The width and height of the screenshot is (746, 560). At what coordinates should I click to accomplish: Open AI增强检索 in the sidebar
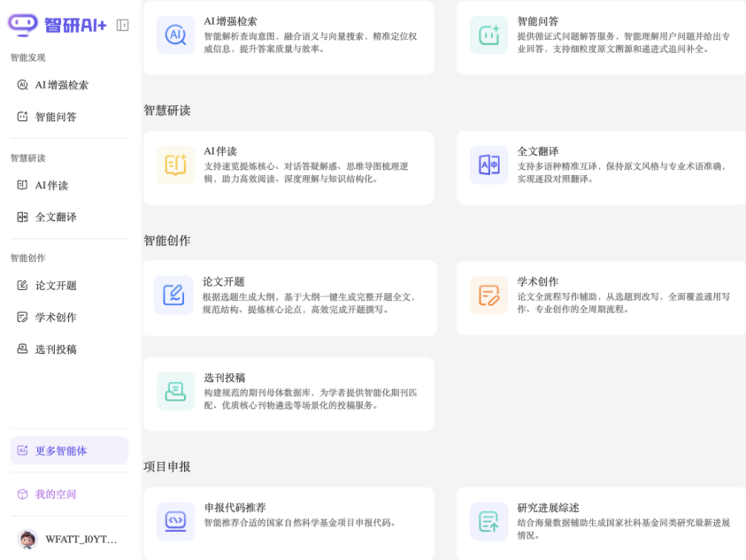(61, 85)
